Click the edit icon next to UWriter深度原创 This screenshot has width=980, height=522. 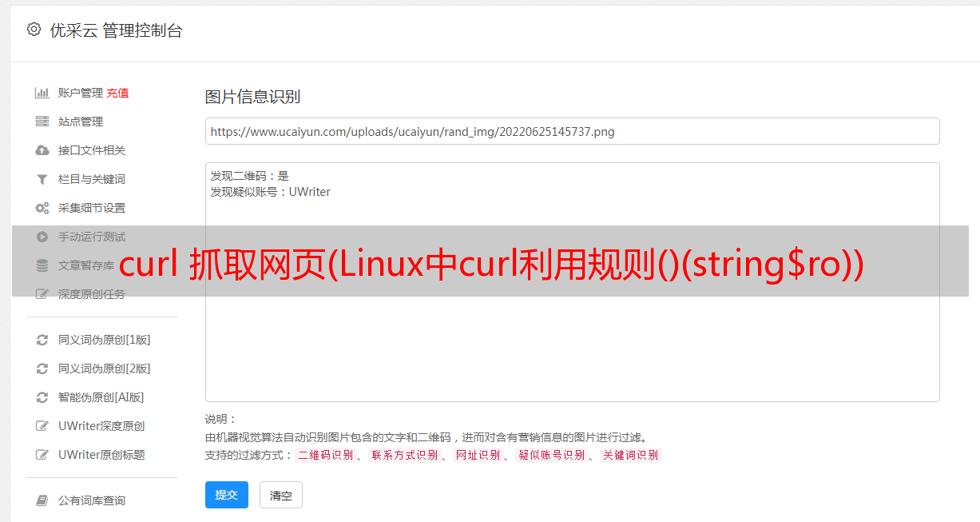(x=42, y=426)
